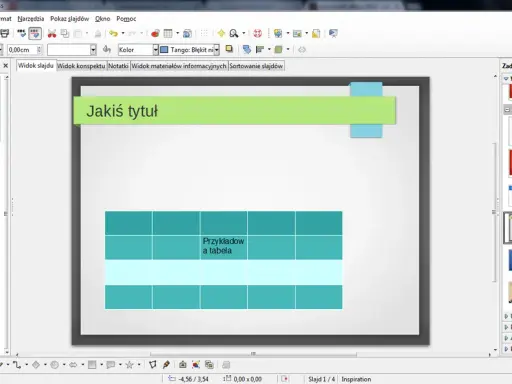Click the Cut scissors icon

click(52, 33)
